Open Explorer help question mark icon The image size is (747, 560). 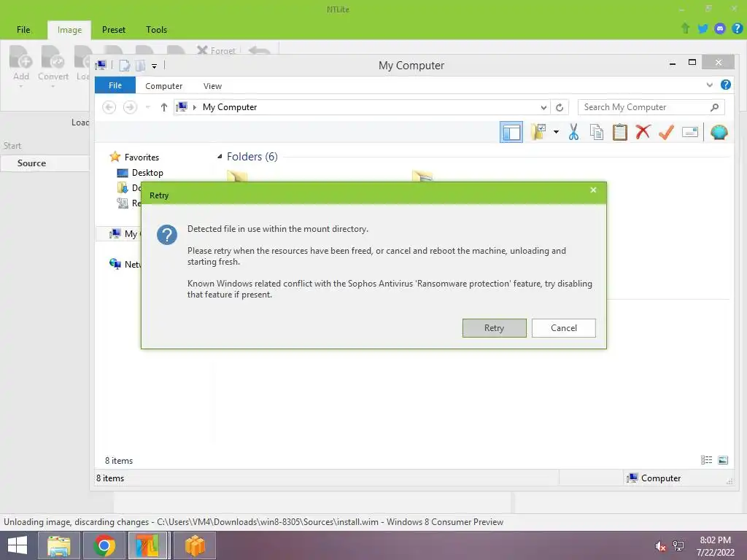coord(726,85)
